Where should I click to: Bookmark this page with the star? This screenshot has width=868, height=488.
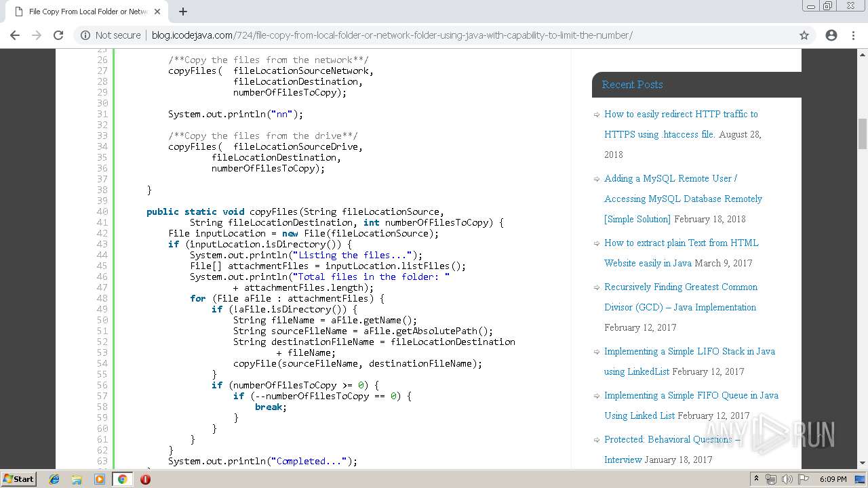[804, 35]
